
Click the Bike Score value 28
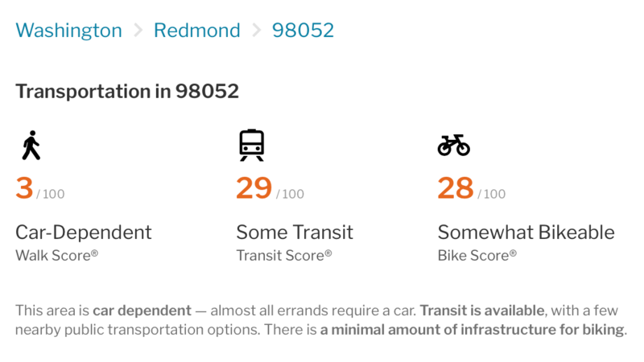click(x=456, y=188)
